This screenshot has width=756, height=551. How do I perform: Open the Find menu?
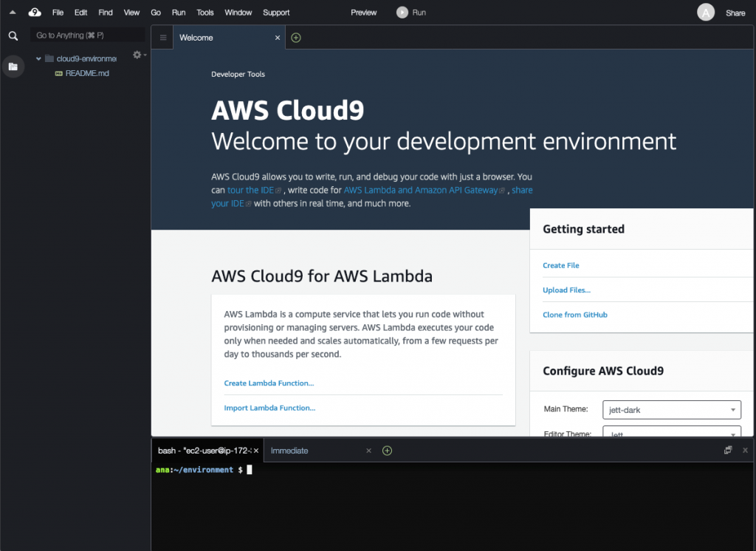[106, 13]
